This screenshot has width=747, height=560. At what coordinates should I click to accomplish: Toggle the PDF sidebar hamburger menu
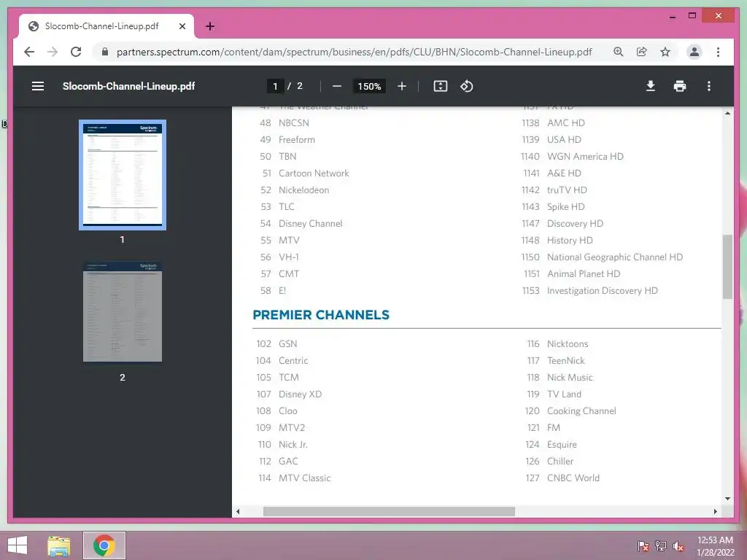38,86
